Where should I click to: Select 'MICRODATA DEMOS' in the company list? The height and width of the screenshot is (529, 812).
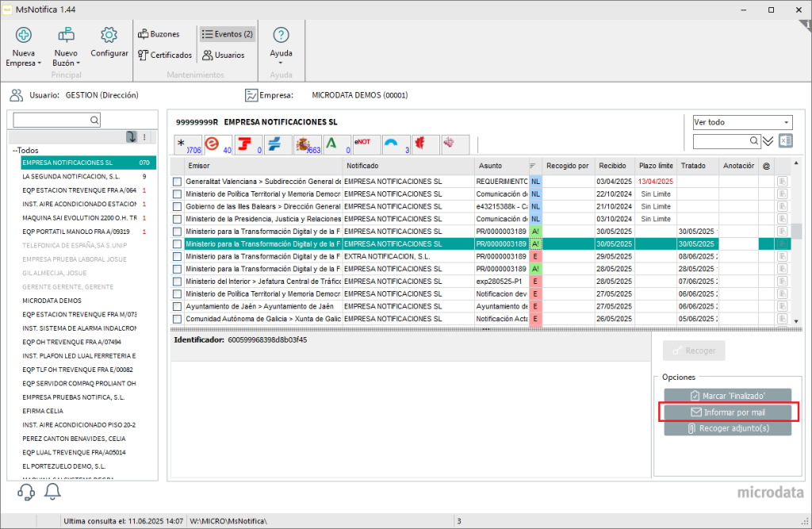tap(52, 301)
